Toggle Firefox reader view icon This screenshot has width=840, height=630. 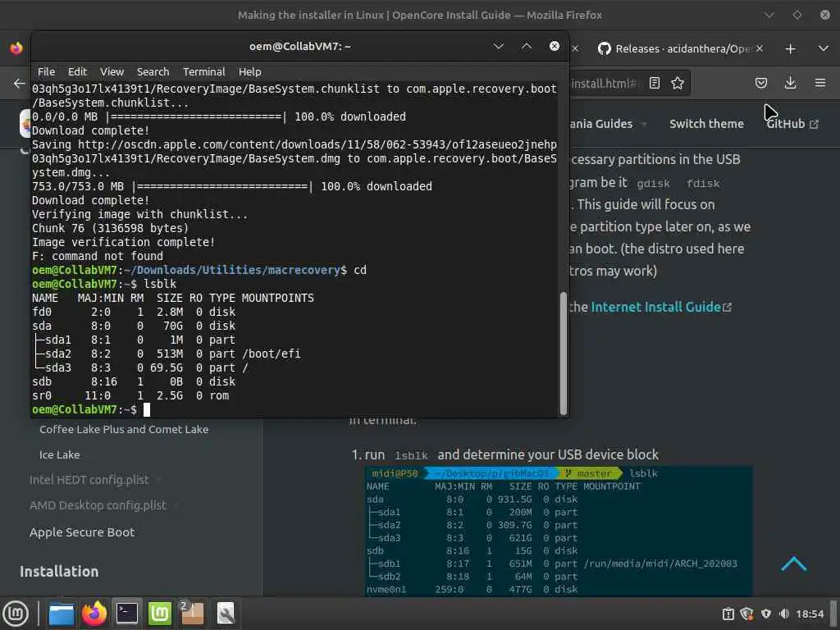point(654,83)
